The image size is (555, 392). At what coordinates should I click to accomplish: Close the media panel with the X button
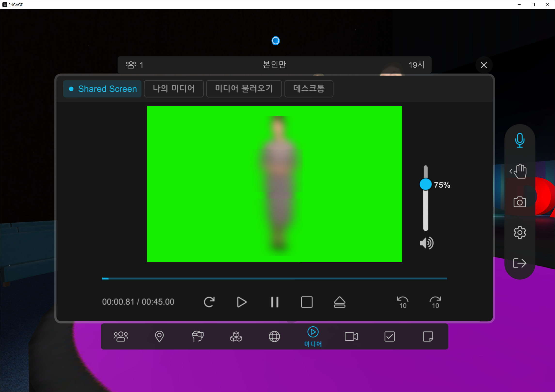click(x=484, y=65)
